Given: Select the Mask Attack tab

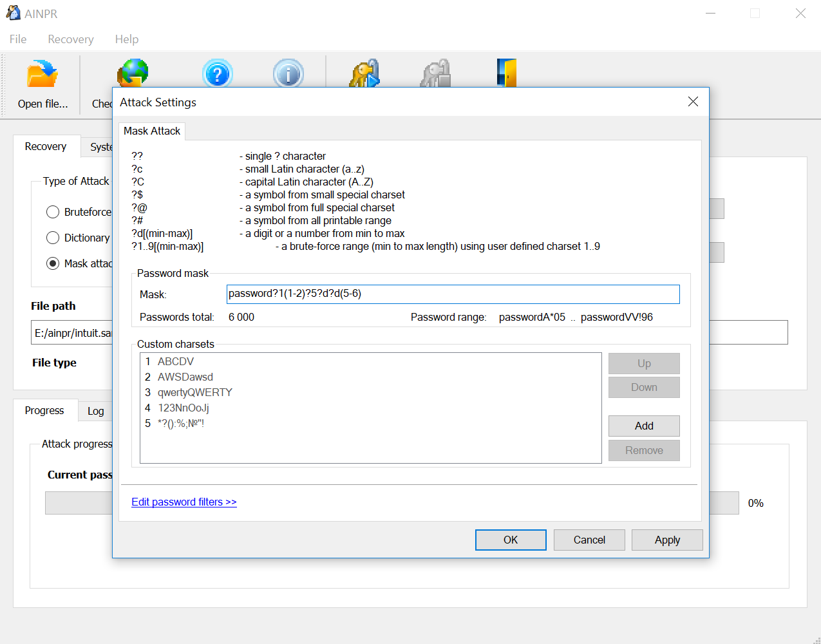Looking at the screenshot, I should click(151, 131).
